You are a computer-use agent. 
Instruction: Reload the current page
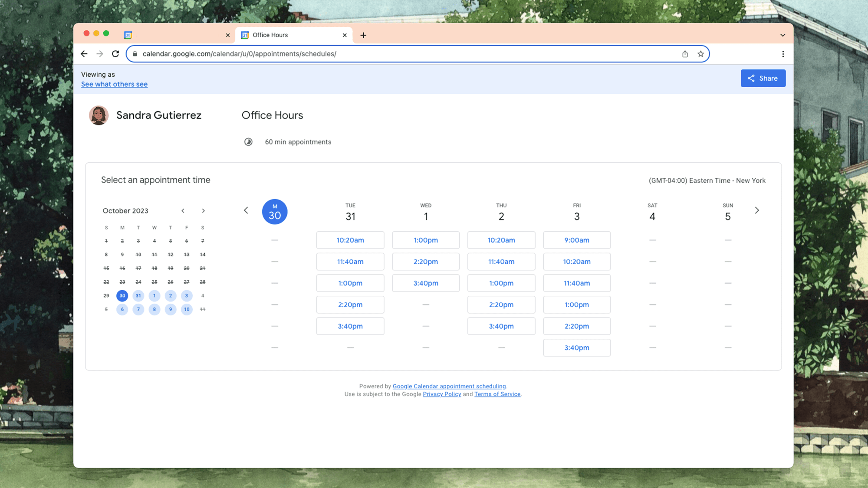tap(115, 54)
